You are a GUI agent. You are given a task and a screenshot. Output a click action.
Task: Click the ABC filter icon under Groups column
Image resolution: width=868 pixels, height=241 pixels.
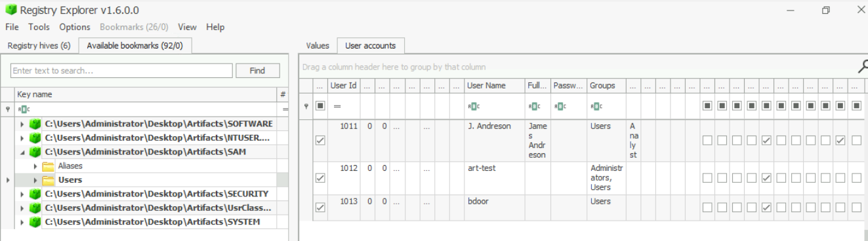pos(596,105)
